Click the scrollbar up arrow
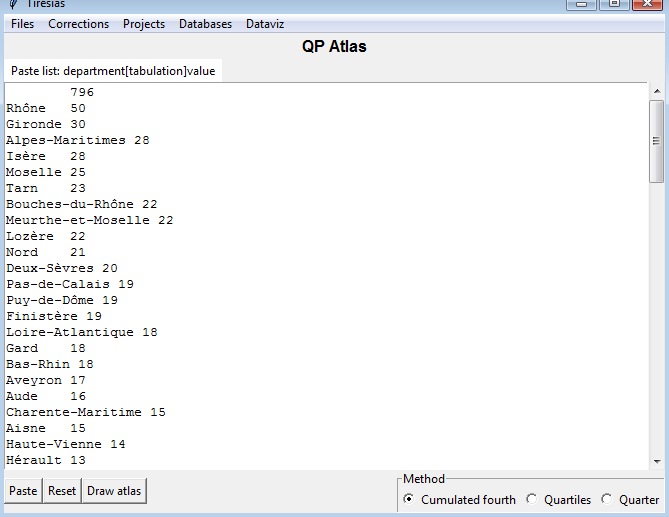This screenshot has width=669, height=517. (x=657, y=91)
